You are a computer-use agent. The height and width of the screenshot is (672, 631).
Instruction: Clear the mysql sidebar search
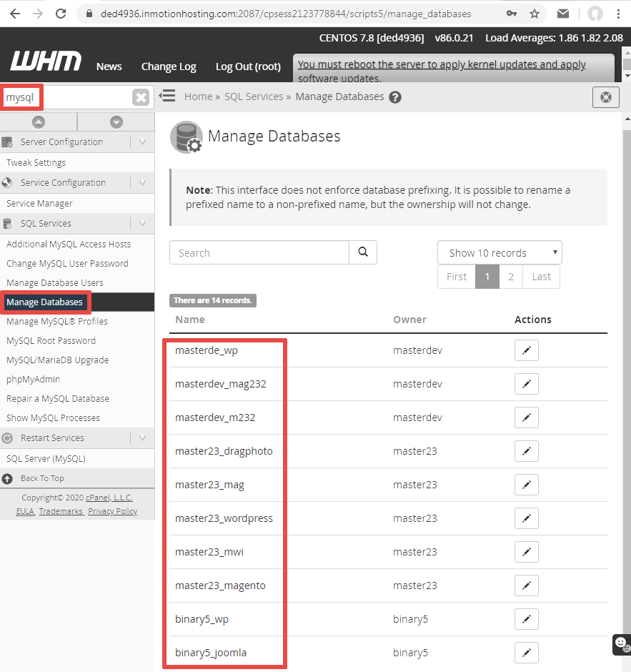click(x=141, y=97)
